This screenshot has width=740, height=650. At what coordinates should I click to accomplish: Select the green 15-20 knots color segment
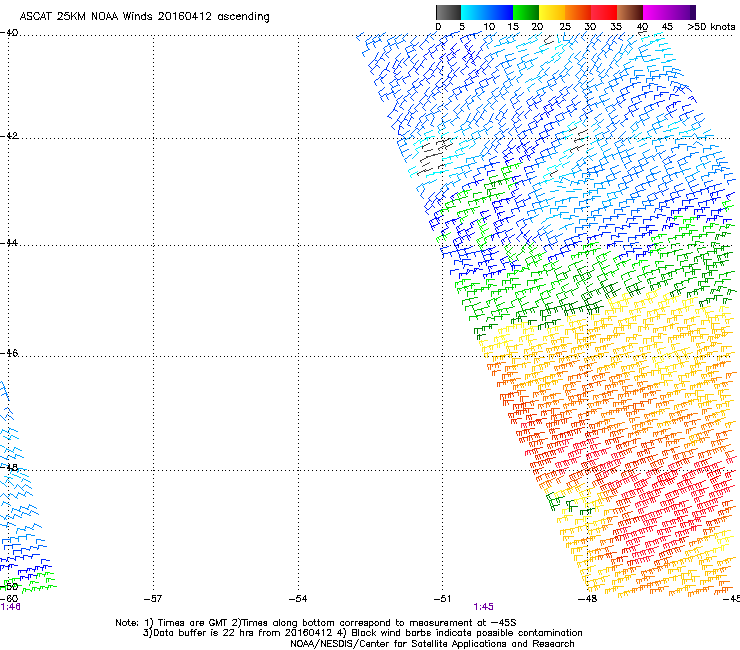(x=526, y=12)
